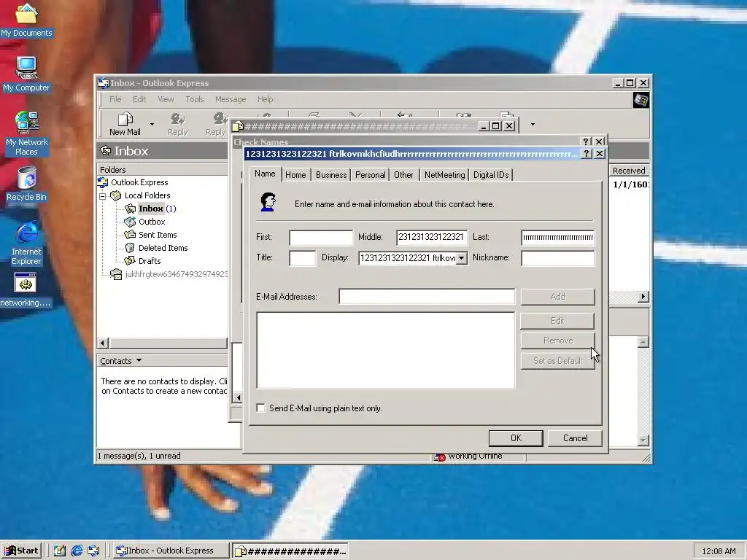Click Show Desktop quick launch icon
The width and height of the screenshot is (747, 560).
click(60, 551)
